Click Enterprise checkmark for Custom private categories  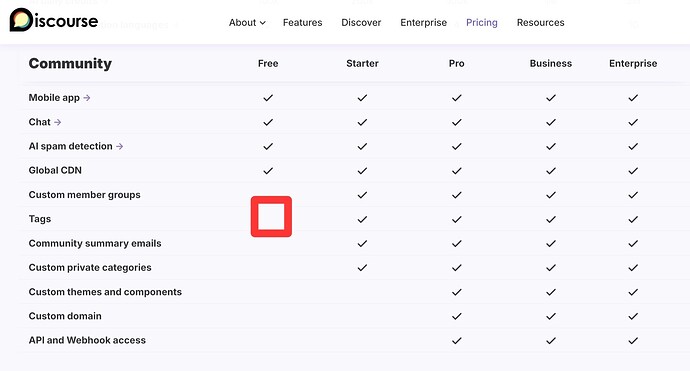(633, 268)
